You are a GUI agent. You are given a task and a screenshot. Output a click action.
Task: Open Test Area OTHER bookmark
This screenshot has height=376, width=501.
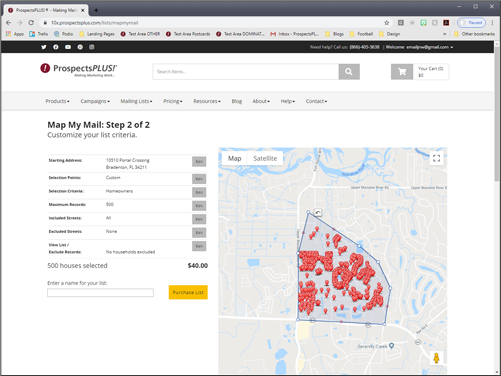(x=140, y=34)
